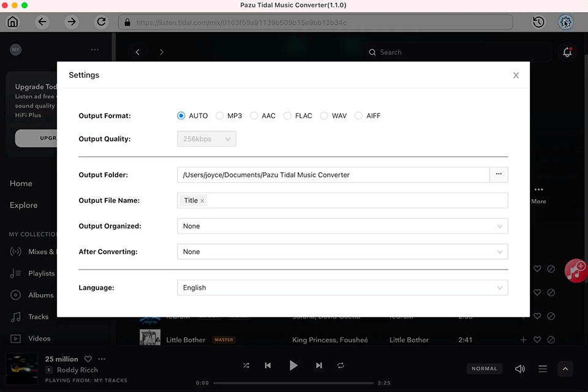Open Explore in Tidal sidebar
Screen dimensions: 588x392
pos(24,205)
